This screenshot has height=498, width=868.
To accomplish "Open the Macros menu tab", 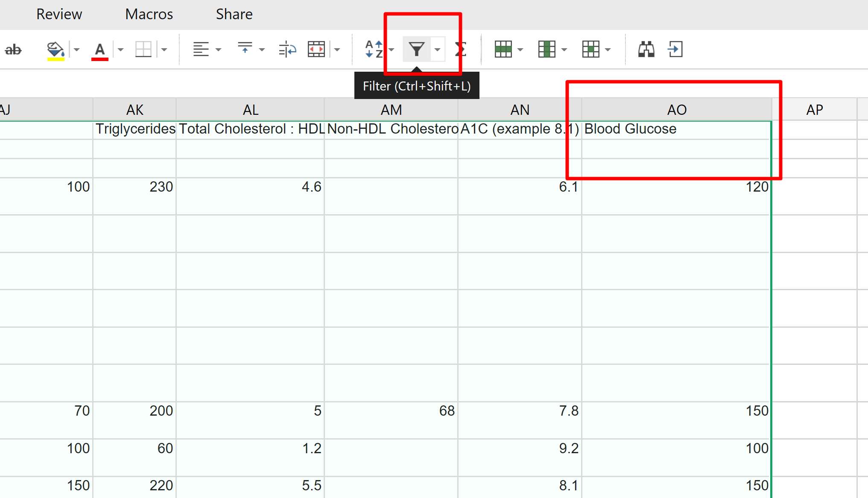I will pos(149,14).
